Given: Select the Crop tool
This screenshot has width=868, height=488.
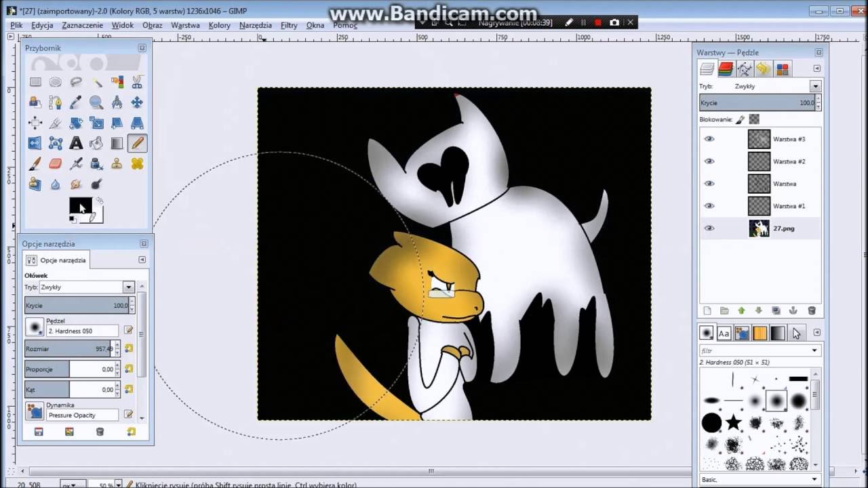Looking at the screenshot, I should click(x=56, y=123).
